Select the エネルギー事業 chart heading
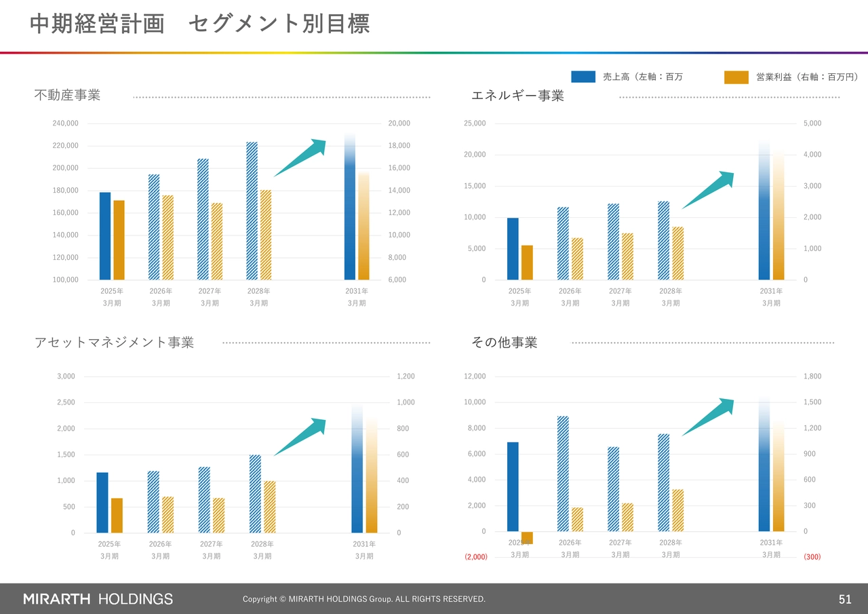The image size is (868, 614). pyautogui.click(x=517, y=96)
